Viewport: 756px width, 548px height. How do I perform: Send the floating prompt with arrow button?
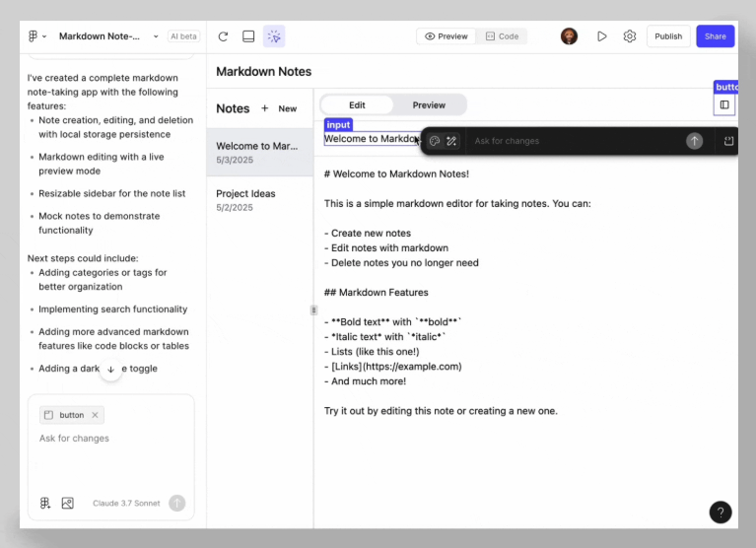tap(694, 141)
